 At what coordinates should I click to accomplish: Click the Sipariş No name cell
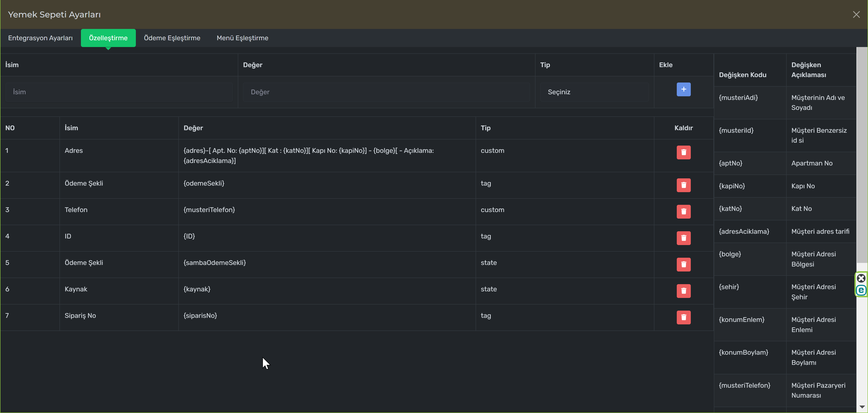point(119,317)
